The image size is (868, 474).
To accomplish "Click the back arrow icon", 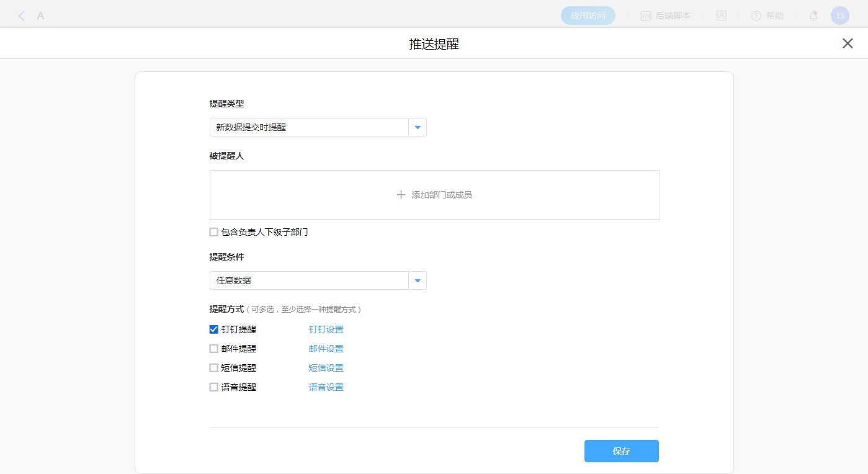I will (21, 16).
